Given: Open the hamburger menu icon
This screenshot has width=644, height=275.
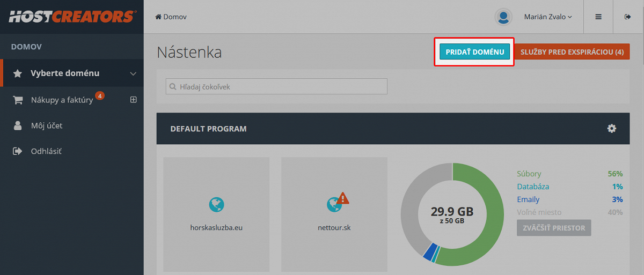Looking at the screenshot, I should pyautogui.click(x=598, y=17).
